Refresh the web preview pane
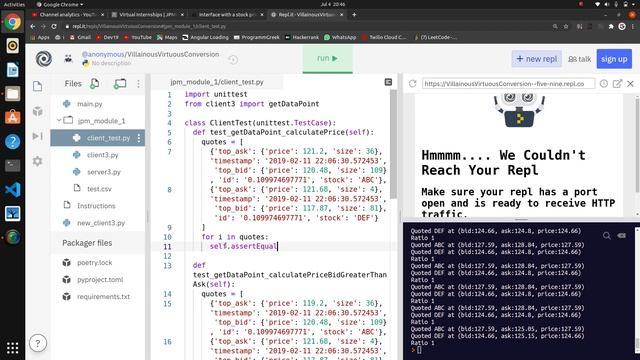Image resolution: width=640 pixels, height=360 pixels. 412,84
